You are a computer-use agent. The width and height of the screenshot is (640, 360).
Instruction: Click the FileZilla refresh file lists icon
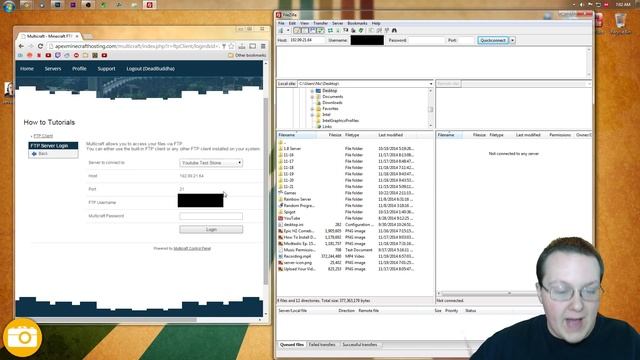[330, 31]
